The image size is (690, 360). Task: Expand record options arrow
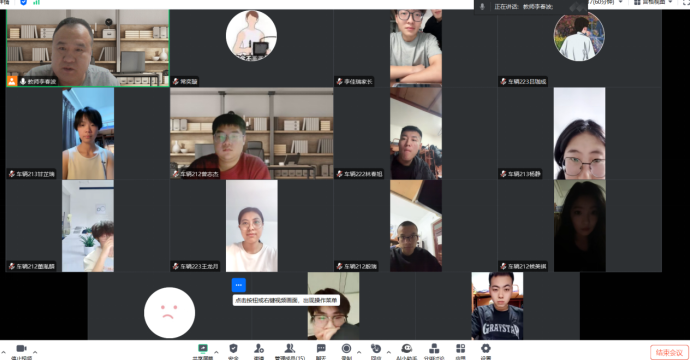point(359,352)
